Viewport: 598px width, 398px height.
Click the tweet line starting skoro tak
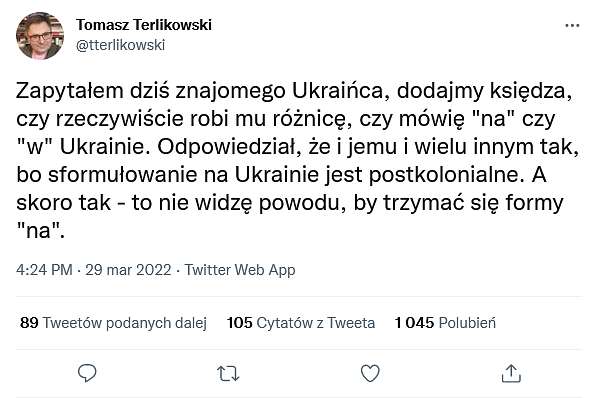click(290, 203)
